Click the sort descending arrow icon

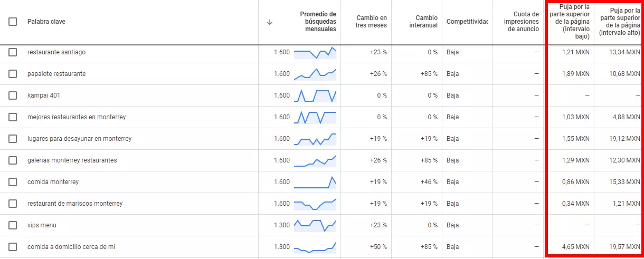click(270, 22)
